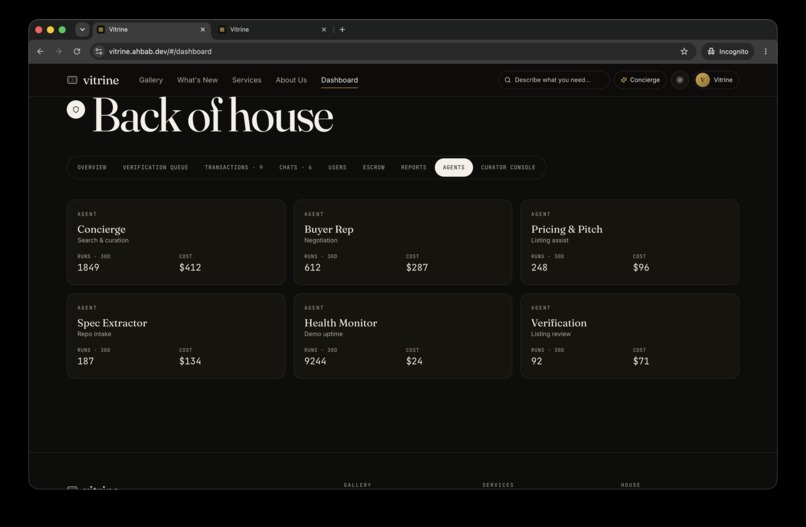The width and height of the screenshot is (806, 527).
Task: Expand the tab search dropdown arrow
Action: pos(82,29)
